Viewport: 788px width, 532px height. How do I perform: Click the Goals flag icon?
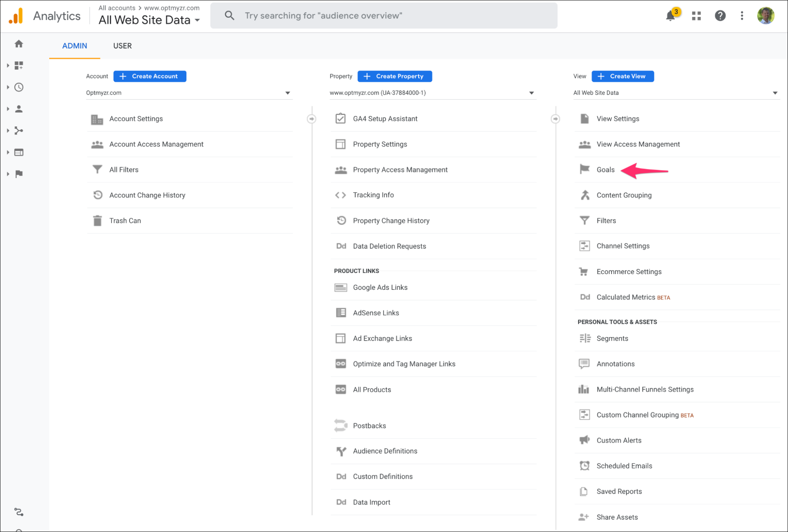584,169
